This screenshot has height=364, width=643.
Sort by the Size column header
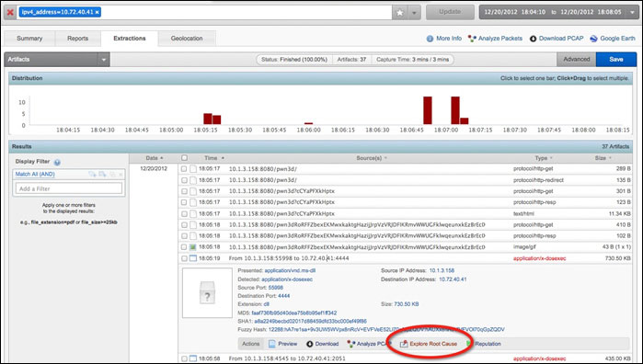[603, 158]
